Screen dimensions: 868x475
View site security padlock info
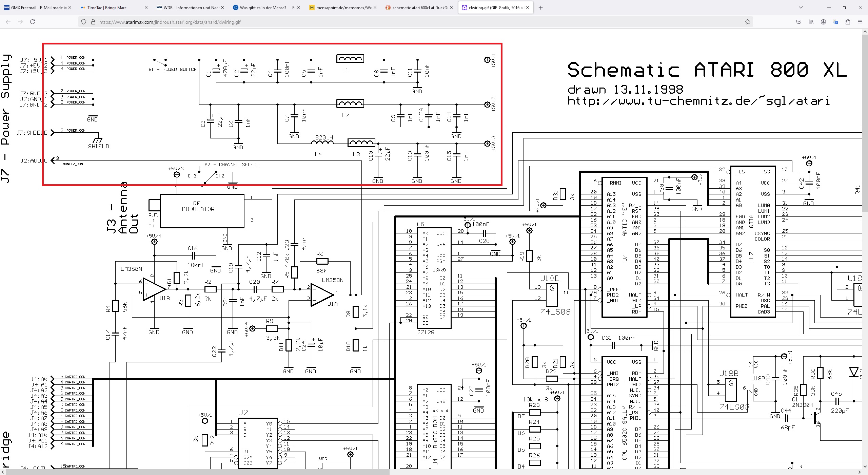tap(93, 22)
